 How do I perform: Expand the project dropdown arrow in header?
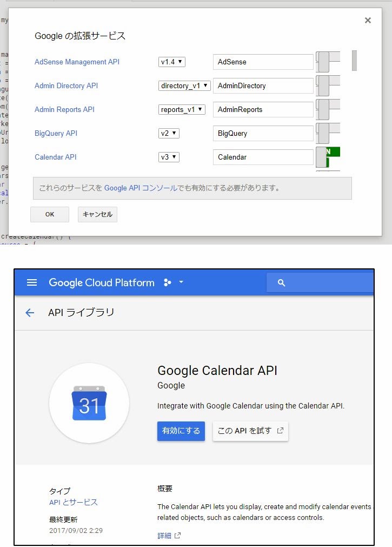pyautogui.click(x=181, y=282)
